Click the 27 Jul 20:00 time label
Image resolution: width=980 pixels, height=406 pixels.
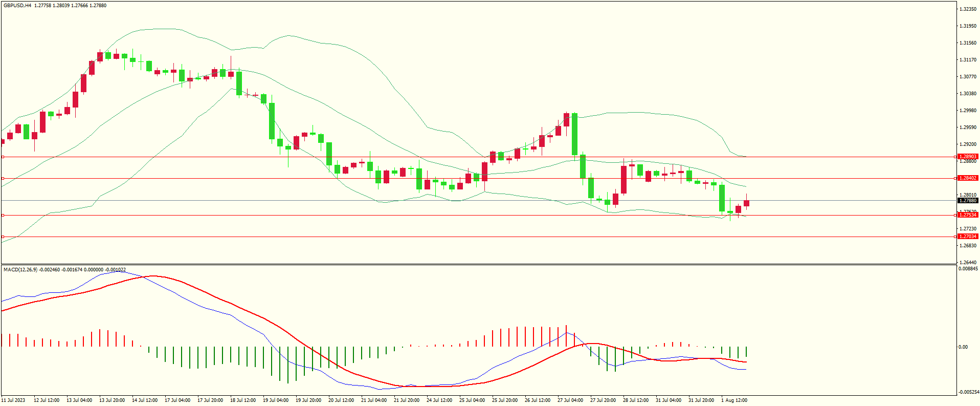(603, 400)
